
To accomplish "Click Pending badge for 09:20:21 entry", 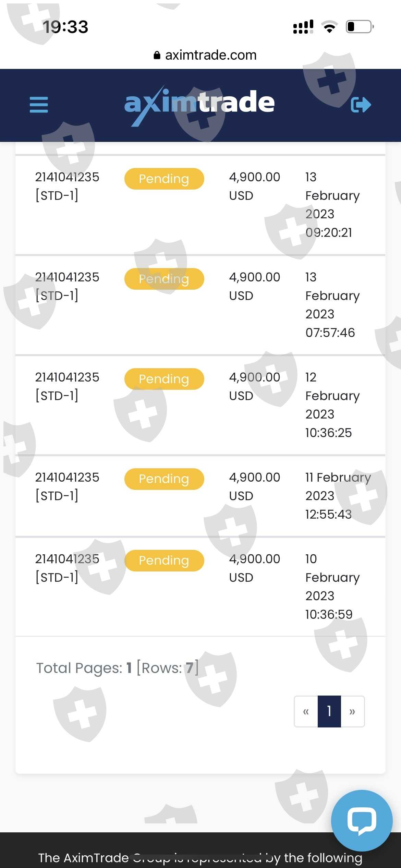I will click(164, 179).
